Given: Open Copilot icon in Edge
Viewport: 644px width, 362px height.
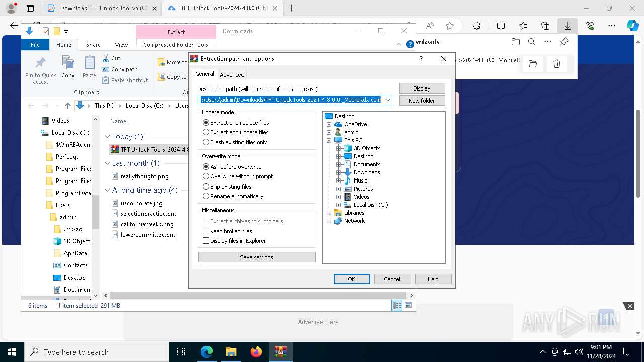Looking at the screenshot, I should 632,26.
